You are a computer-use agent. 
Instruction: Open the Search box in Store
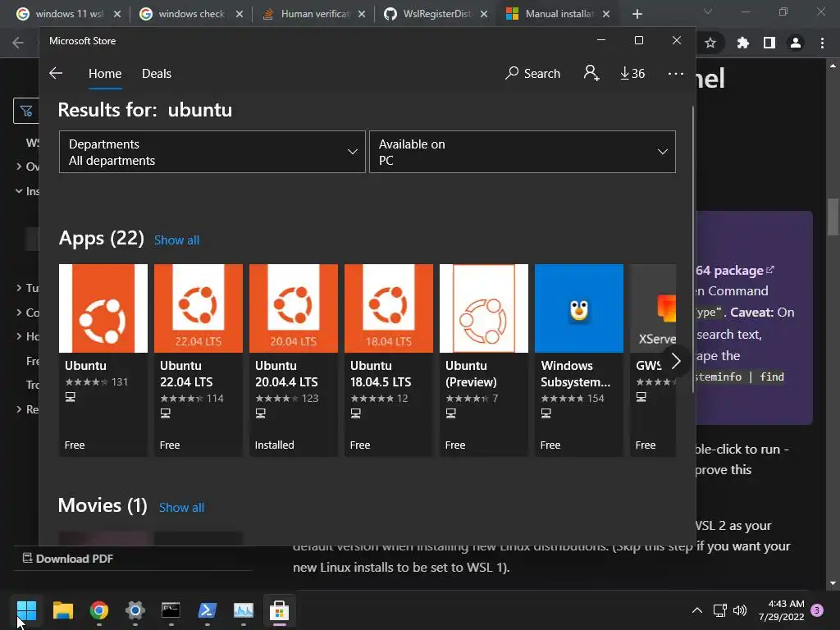(x=532, y=73)
